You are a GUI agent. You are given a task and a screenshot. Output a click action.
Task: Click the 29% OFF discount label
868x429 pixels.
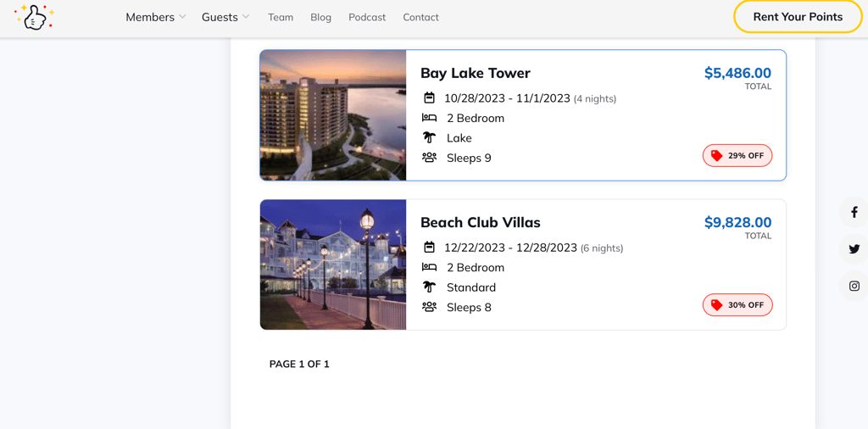pos(746,156)
